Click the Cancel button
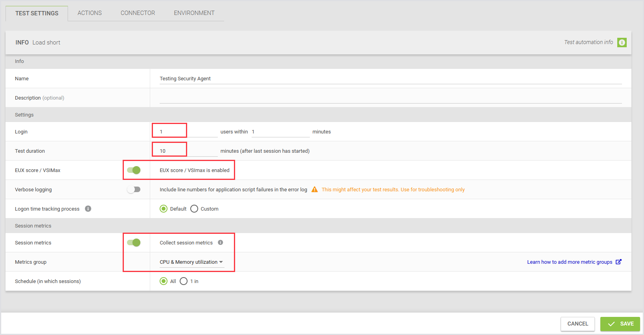 [578, 324]
